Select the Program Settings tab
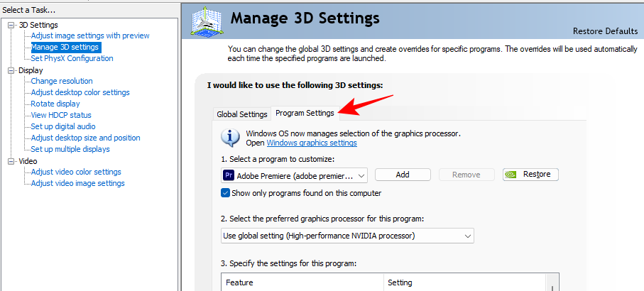The image size is (644, 291). pos(305,114)
